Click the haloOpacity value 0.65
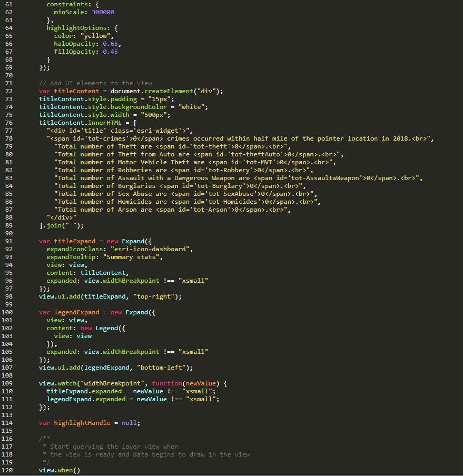This screenshot has width=463, height=476. pyautogui.click(x=112, y=44)
